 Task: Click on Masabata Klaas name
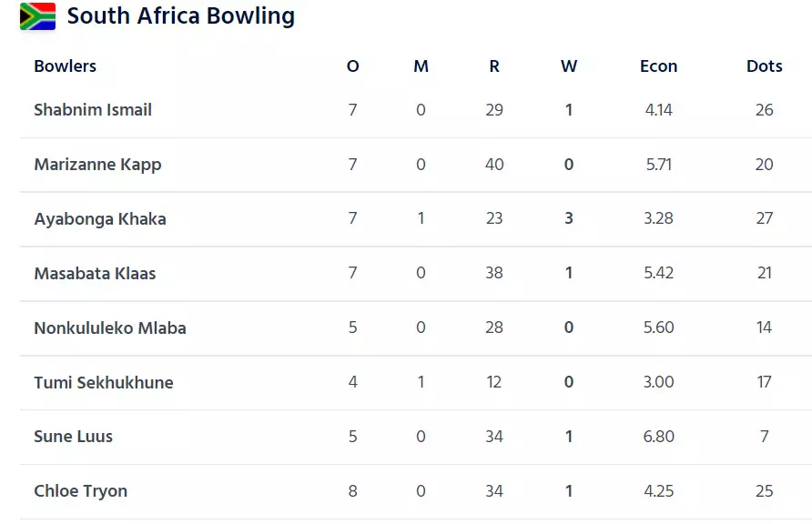coord(95,274)
